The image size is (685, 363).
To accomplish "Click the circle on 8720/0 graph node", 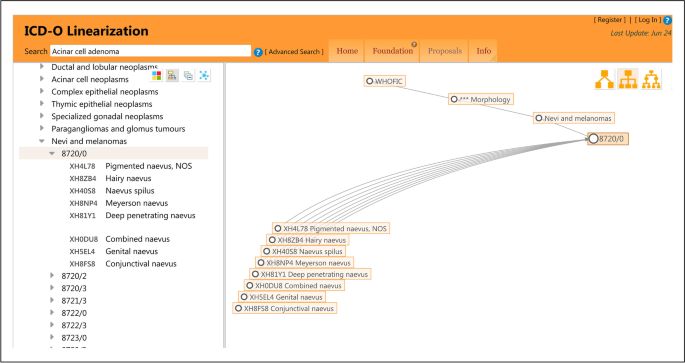I will tap(593, 139).
